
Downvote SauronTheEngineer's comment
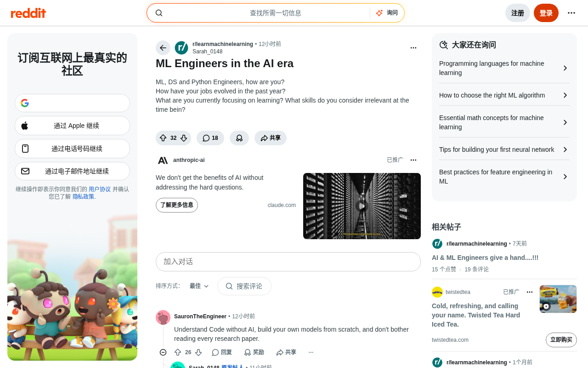click(198, 352)
